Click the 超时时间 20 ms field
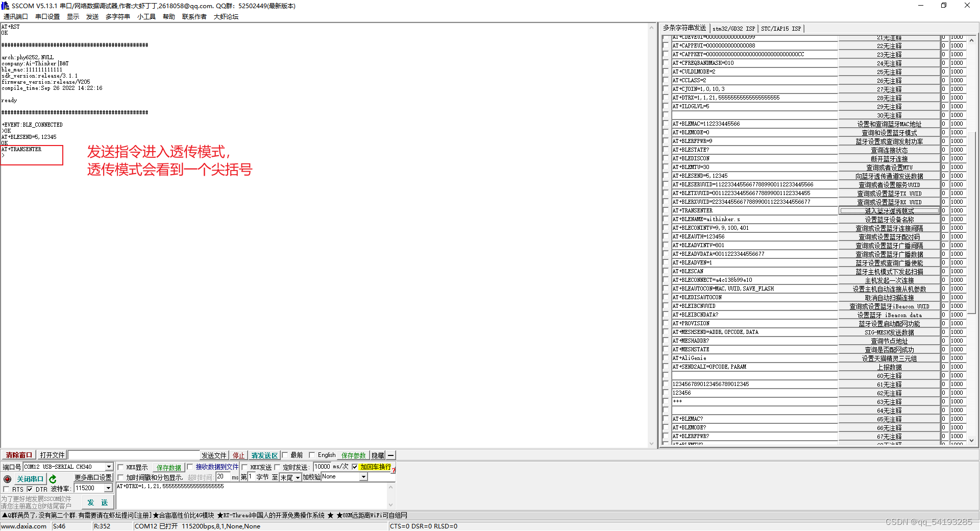Screen dimensions: 980x531 click(x=224, y=477)
